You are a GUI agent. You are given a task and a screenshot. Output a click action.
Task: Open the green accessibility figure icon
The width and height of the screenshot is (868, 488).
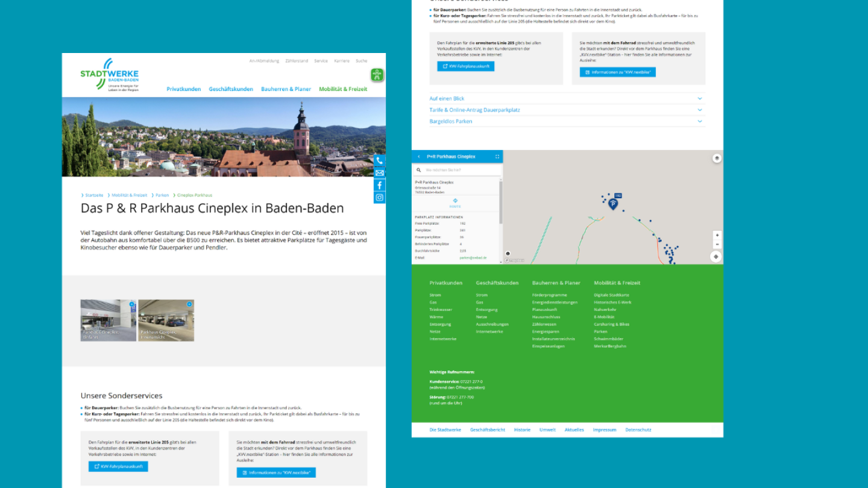pyautogui.click(x=377, y=75)
